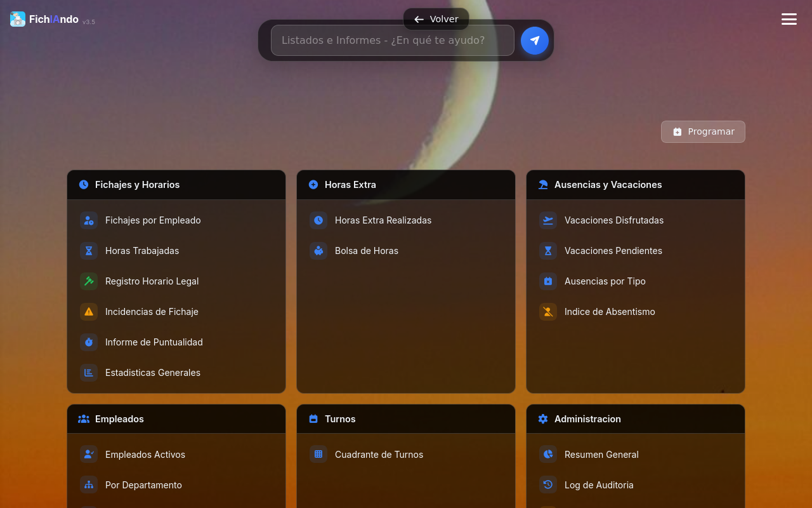
Task: Click the Cuadrante de Turnos grid icon
Action: [x=318, y=455]
